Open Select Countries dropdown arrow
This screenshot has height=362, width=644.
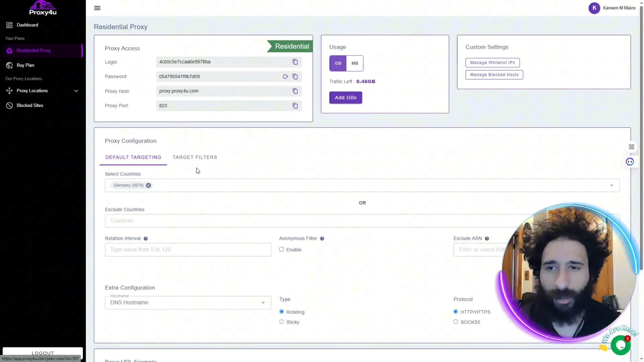point(611,186)
